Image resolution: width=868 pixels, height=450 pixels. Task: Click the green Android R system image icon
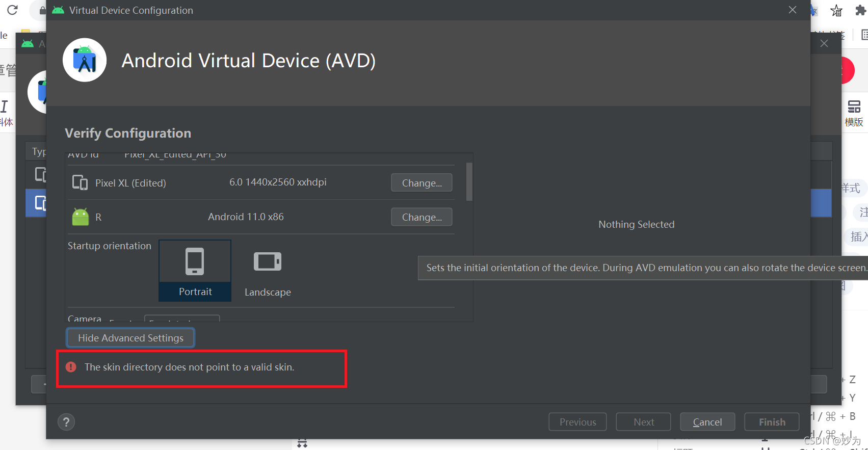[81, 217]
